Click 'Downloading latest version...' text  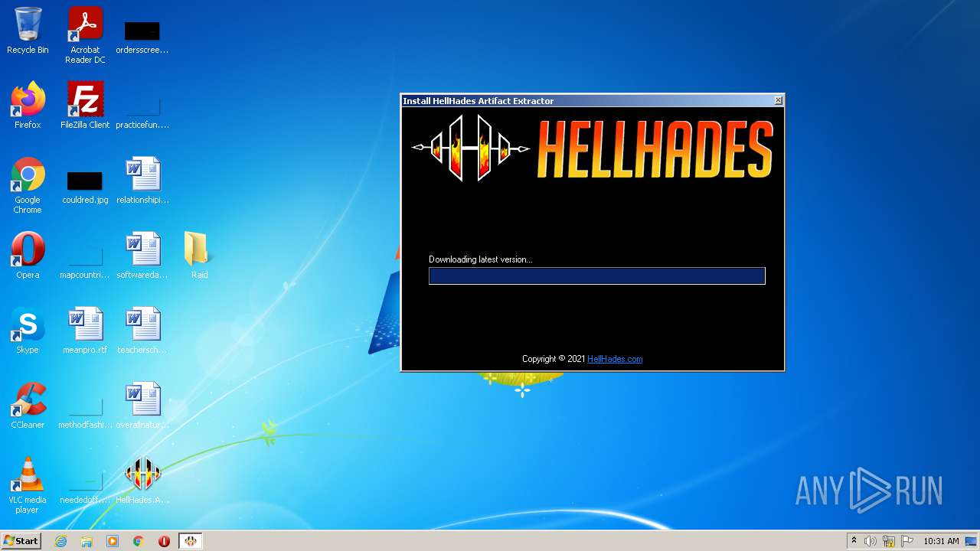coord(481,259)
